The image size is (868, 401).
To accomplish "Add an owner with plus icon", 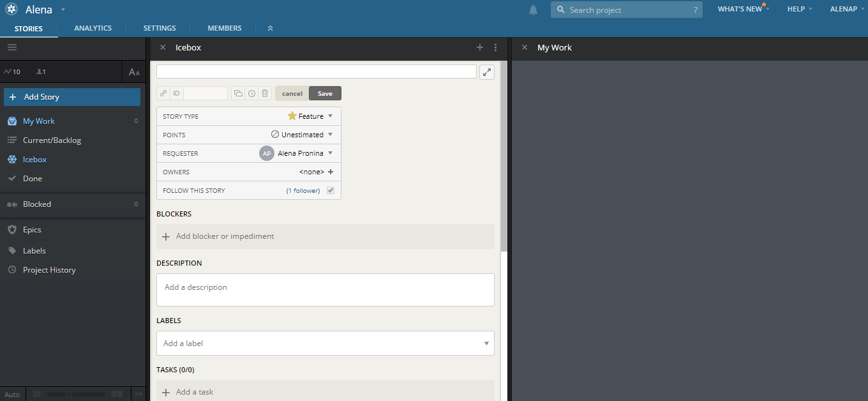I will 331,172.
